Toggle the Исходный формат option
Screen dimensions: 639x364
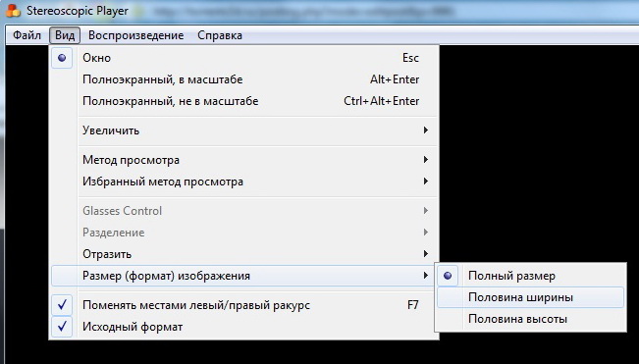tap(243, 327)
